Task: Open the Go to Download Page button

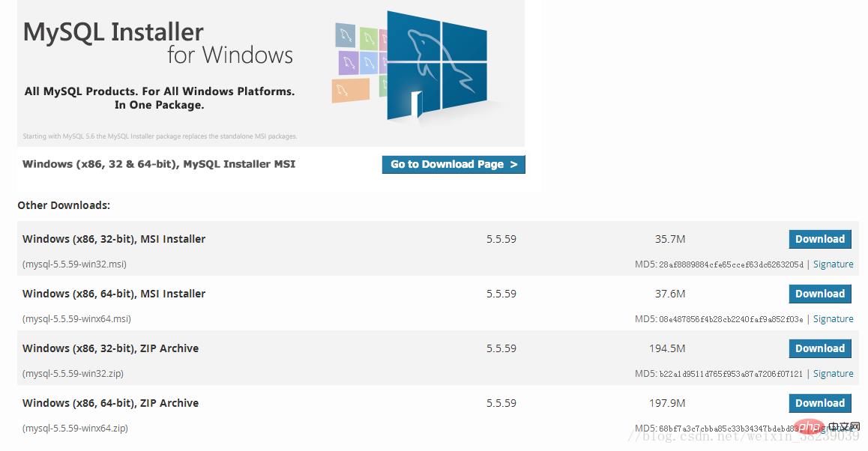Action: click(x=453, y=165)
